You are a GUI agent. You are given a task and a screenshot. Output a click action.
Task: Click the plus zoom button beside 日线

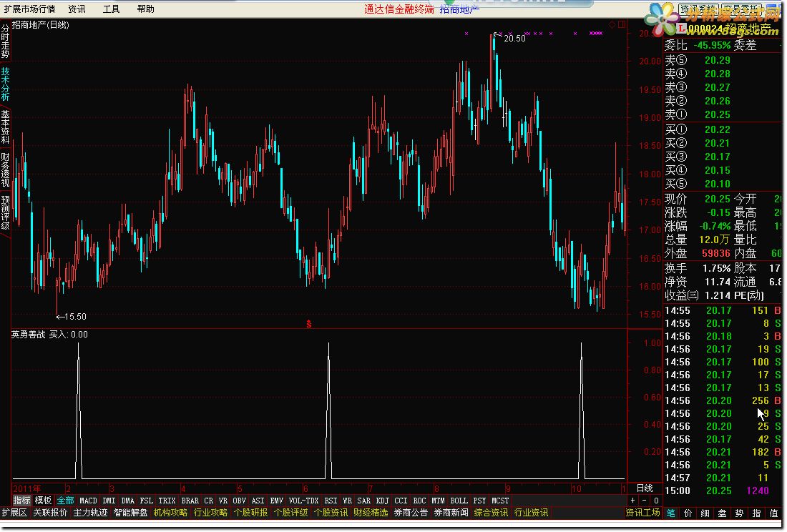633,501
